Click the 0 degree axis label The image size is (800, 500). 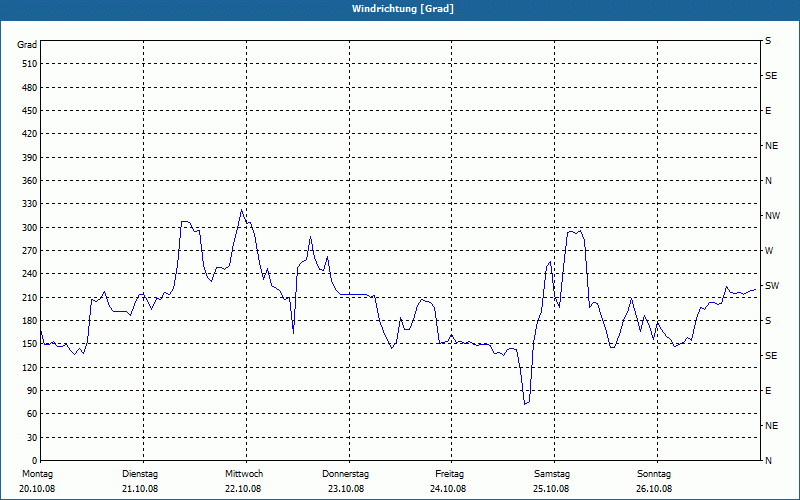(34, 461)
